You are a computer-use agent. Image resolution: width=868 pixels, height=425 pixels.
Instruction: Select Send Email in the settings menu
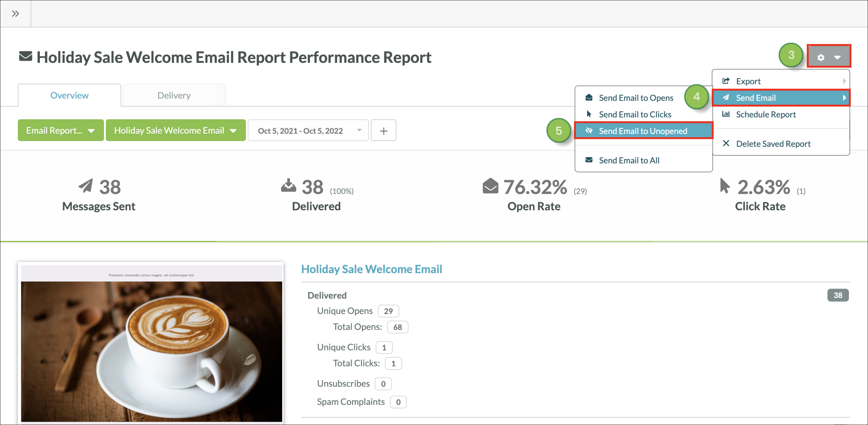coord(781,98)
